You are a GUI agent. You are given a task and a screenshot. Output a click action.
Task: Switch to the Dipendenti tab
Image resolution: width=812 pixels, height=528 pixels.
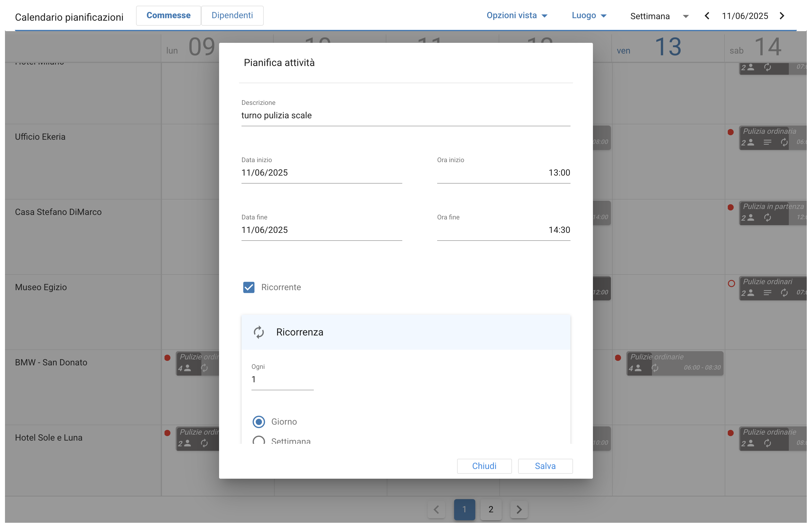232,15
